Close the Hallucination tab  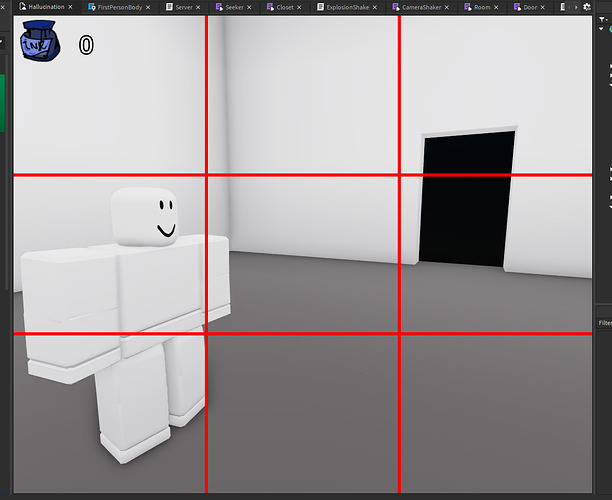click(70, 7)
